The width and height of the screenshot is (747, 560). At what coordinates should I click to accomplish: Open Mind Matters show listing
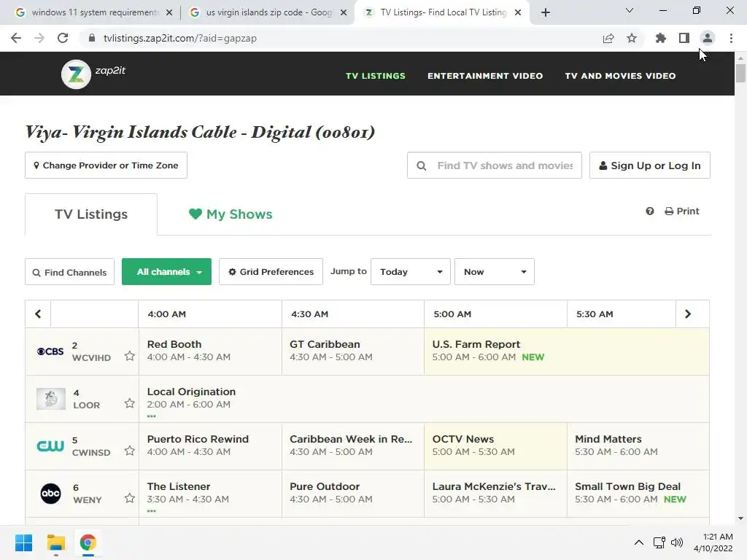click(x=638, y=446)
